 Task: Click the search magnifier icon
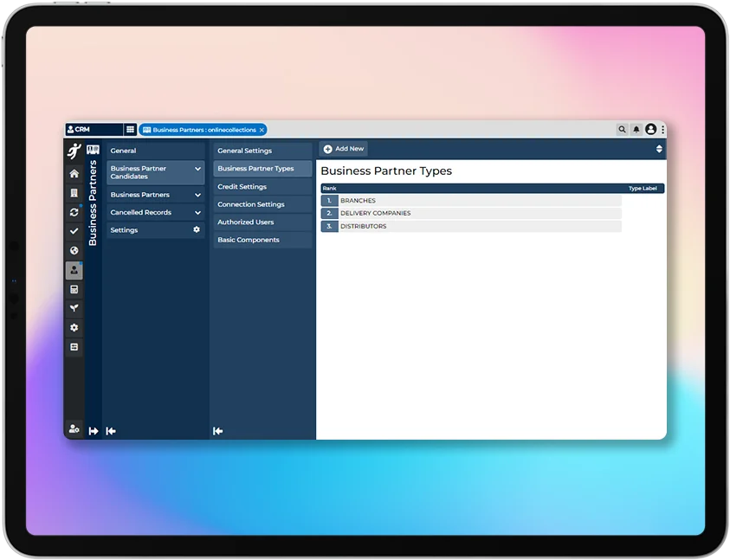[622, 130]
